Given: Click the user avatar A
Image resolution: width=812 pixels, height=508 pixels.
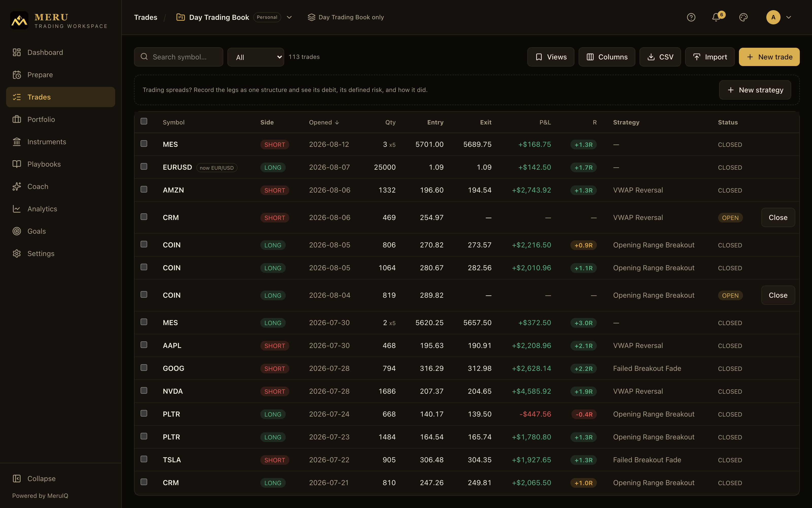Looking at the screenshot, I should 773,17.
